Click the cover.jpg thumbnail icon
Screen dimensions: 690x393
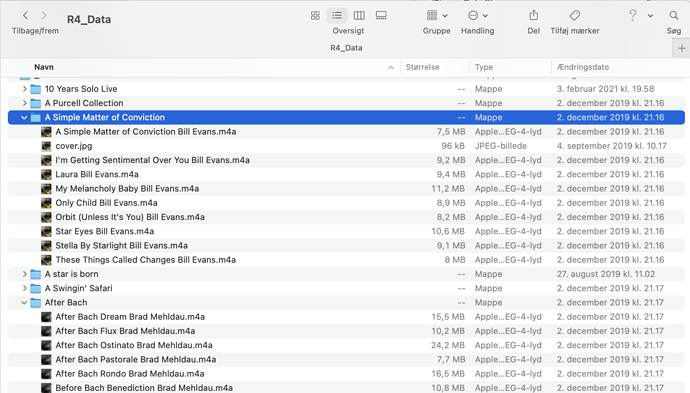[x=46, y=146]
